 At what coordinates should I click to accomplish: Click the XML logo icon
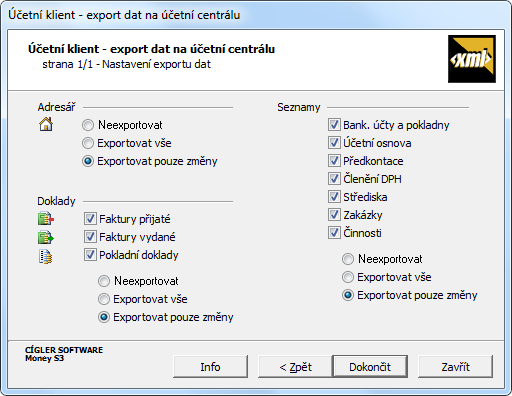point(472,59)
